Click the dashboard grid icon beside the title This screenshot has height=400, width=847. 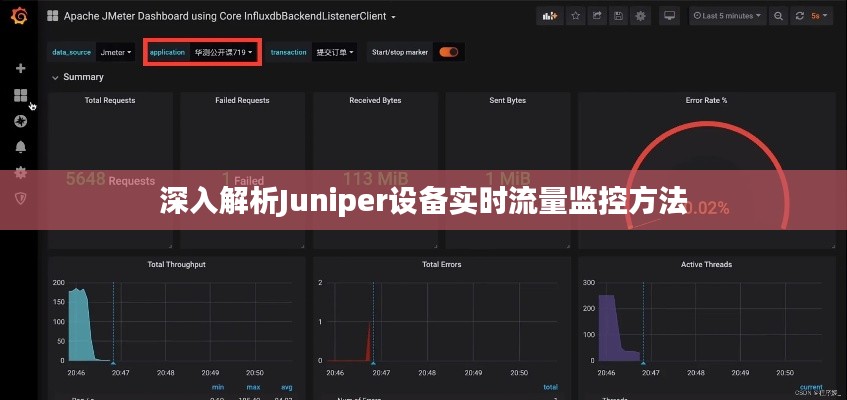(x=52, y=16)
